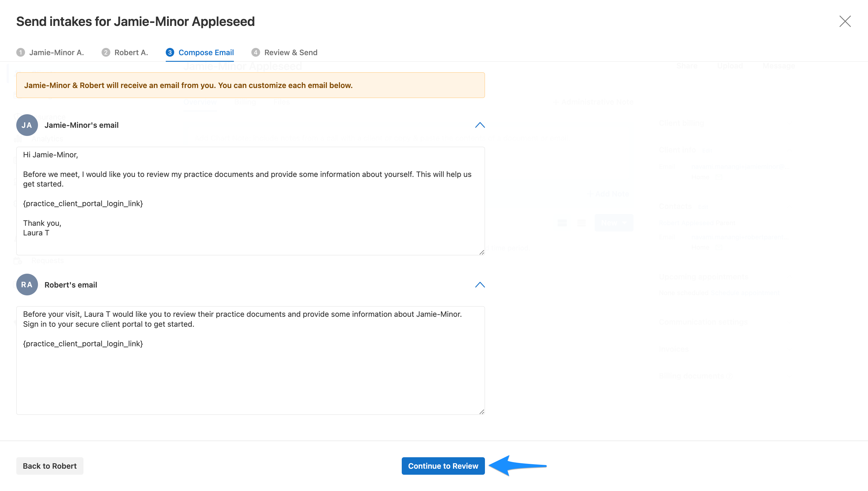Jump to the Review & Send step
868x491 pixels.
284,52
